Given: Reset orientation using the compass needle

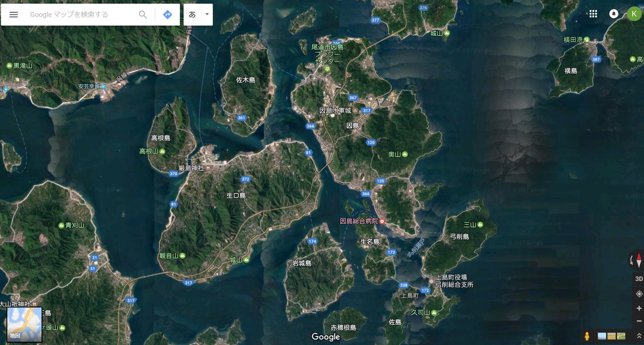Looking at the screenshot, I should click(639, 261).
